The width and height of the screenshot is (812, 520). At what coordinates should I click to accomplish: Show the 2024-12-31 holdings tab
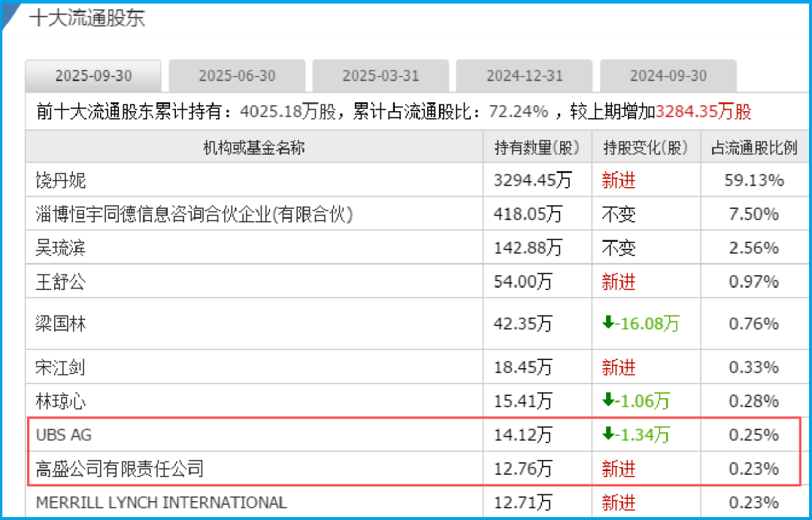(524, 76)
